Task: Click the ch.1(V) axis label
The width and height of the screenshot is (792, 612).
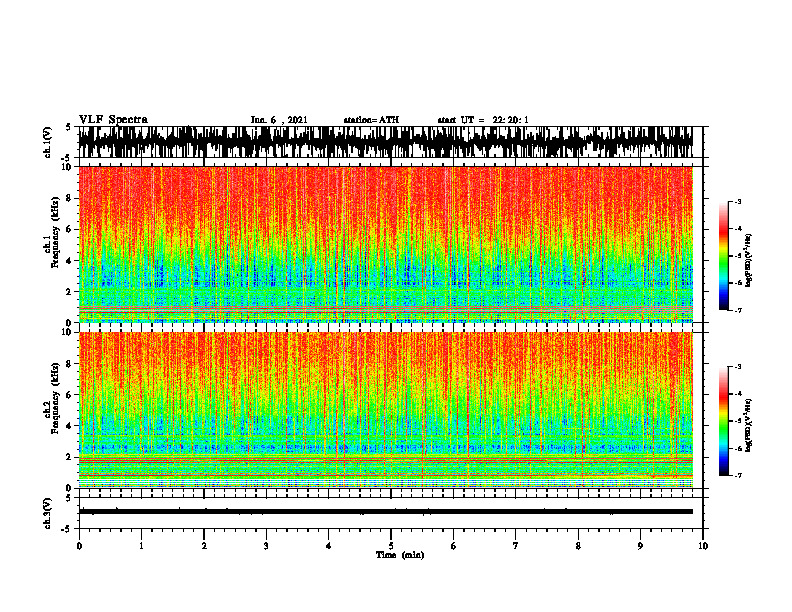Action: pyautogui.click(x=48, y=142)
